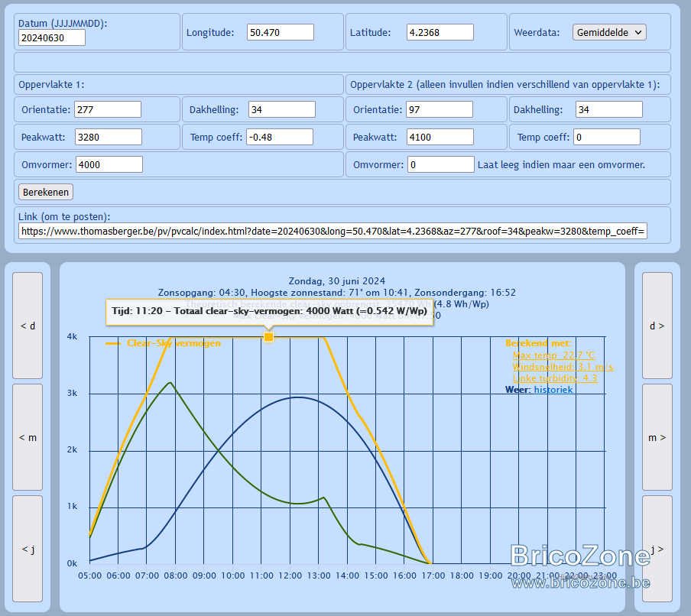
Task: Toggle the Clear-Sky vermogen legend entry
Action: (x=164, y=343)
